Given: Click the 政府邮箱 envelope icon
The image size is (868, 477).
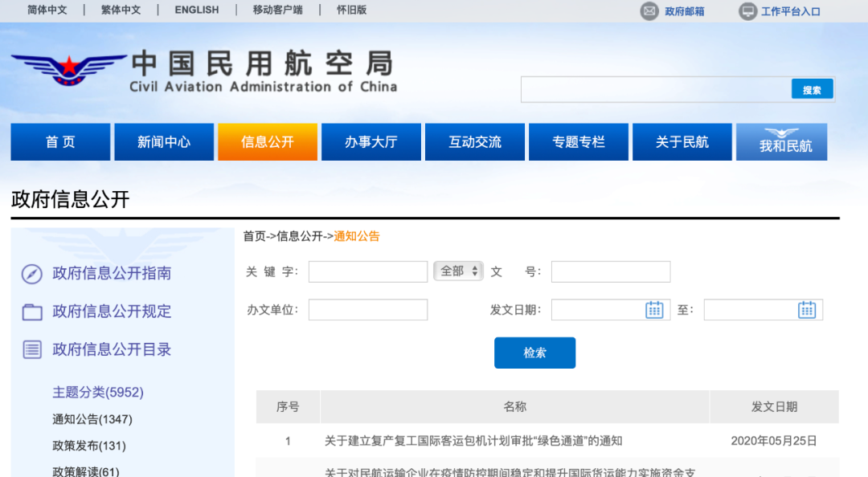Looking at the screenshot, I should click(649, 11).
